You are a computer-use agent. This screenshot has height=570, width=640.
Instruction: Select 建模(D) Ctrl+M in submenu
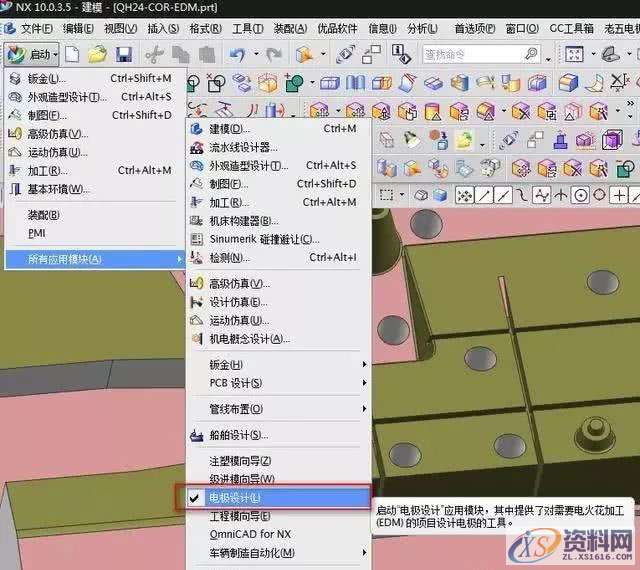(x=278, y=129)
